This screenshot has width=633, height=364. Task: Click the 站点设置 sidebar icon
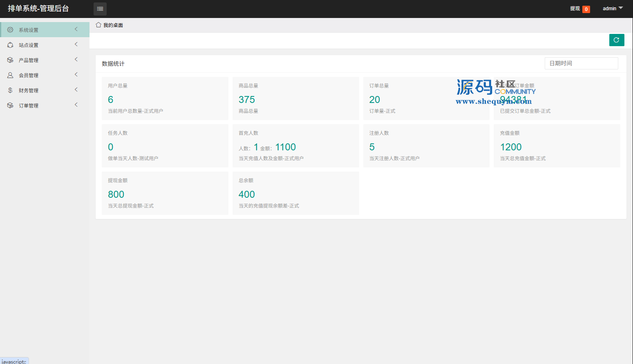(x=10, y=45)
